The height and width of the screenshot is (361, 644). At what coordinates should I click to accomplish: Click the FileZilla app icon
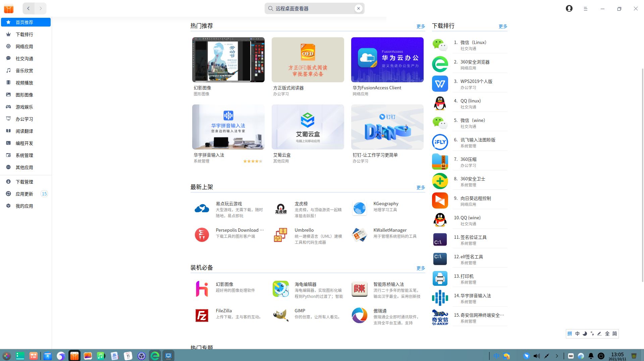202,315
